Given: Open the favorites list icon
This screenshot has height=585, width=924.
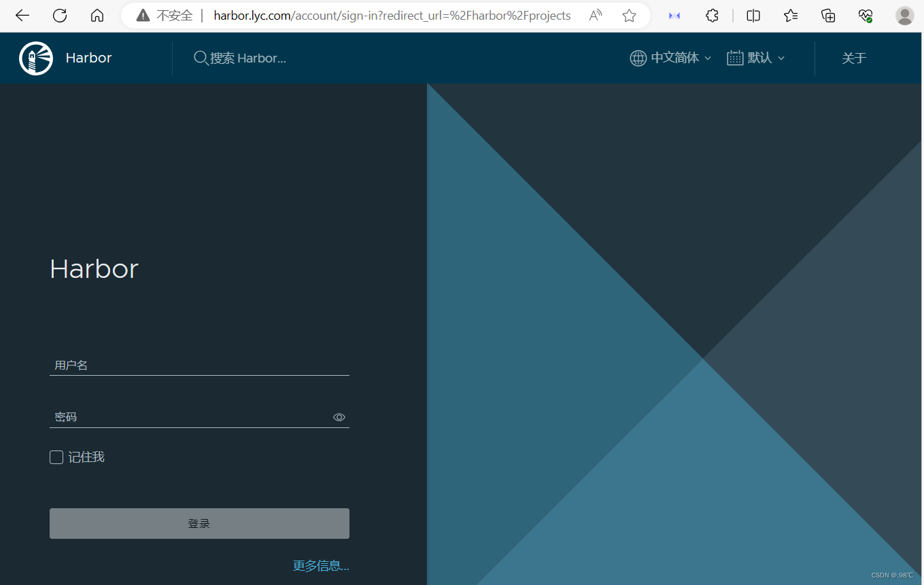Looking at the screenshot, I should [x=791, y=16].
